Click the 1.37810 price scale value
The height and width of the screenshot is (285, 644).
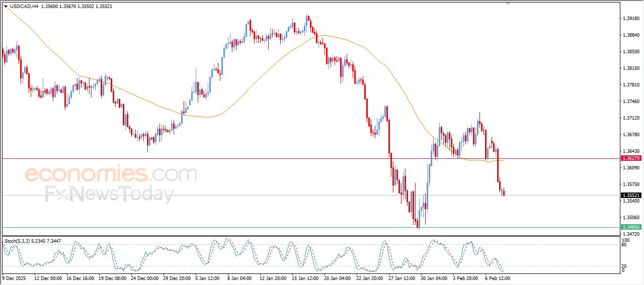(x=630, y=85)
